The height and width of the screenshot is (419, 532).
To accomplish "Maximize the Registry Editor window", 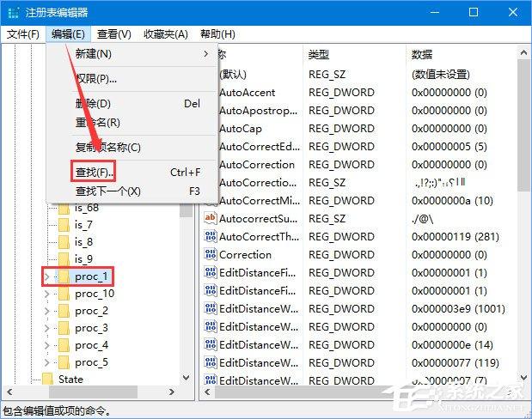I will point(474,12).
